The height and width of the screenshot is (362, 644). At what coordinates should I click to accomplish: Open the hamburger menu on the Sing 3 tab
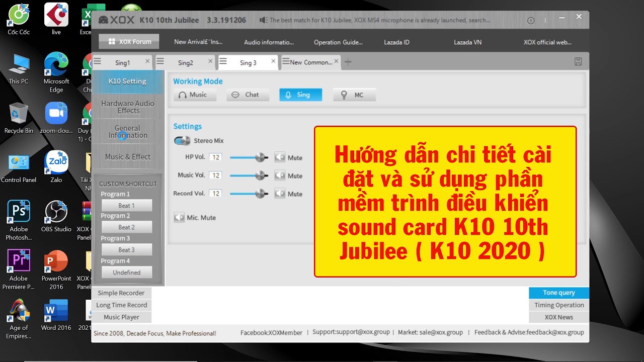pos(223,61)
